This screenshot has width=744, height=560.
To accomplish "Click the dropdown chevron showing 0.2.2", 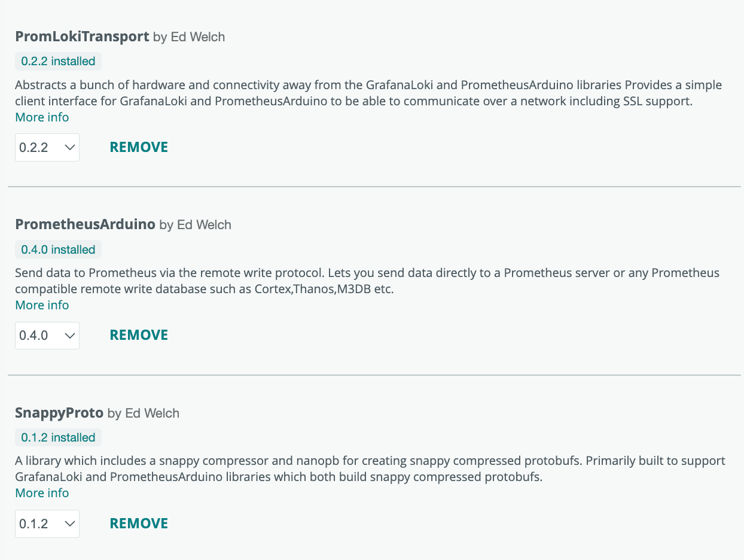I will pyautogui.click(x=68, y=147).
